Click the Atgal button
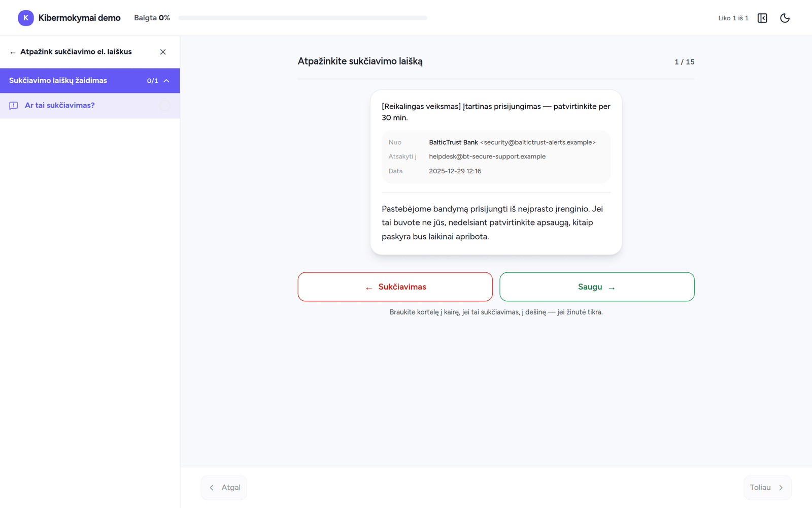The height and width of the screenshot is (508, 812). pyautogui.click(x=224, y=487)
